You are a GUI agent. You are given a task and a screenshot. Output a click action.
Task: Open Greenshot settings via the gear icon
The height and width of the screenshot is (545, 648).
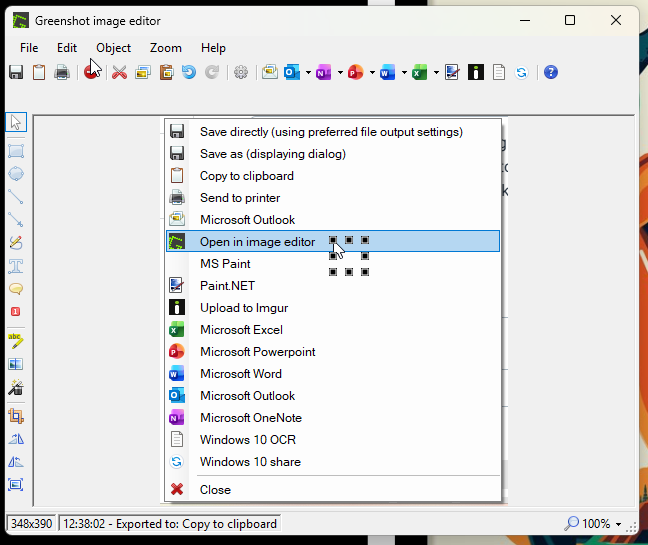pyautogui.click(x=241, y=72)
